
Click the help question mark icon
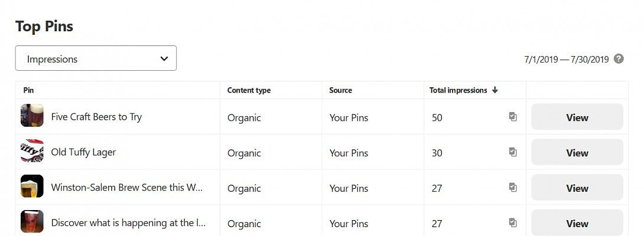pyautogui.click(x=619, y=58)
